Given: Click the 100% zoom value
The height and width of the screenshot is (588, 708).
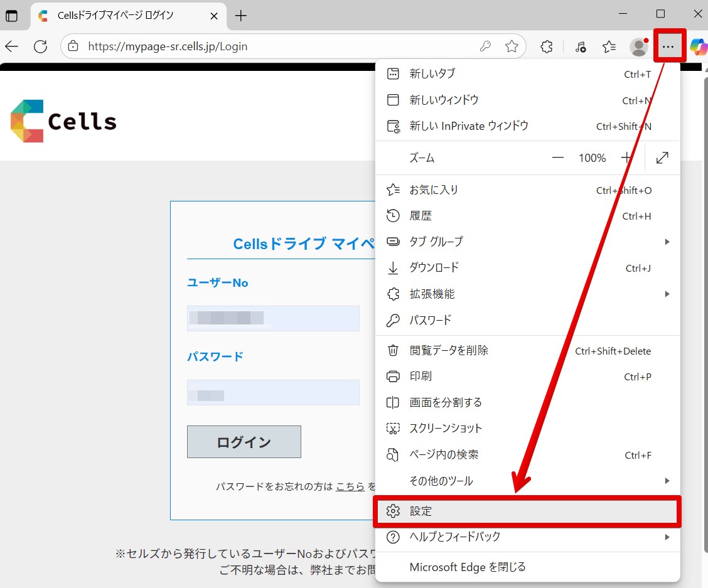Looking at the screenshot, I should [x=592, y=158].
